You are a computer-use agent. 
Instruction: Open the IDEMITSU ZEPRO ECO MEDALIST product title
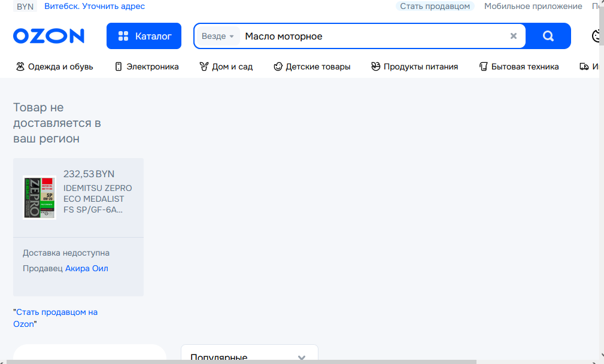tap(98, 199)
